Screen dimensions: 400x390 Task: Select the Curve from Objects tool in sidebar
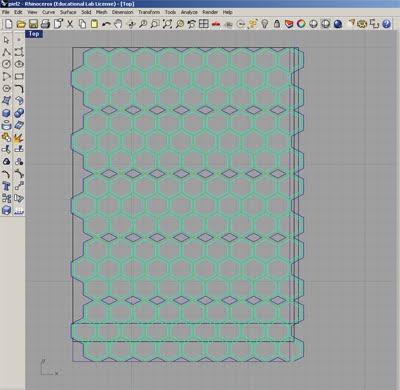tap(6, 125)
